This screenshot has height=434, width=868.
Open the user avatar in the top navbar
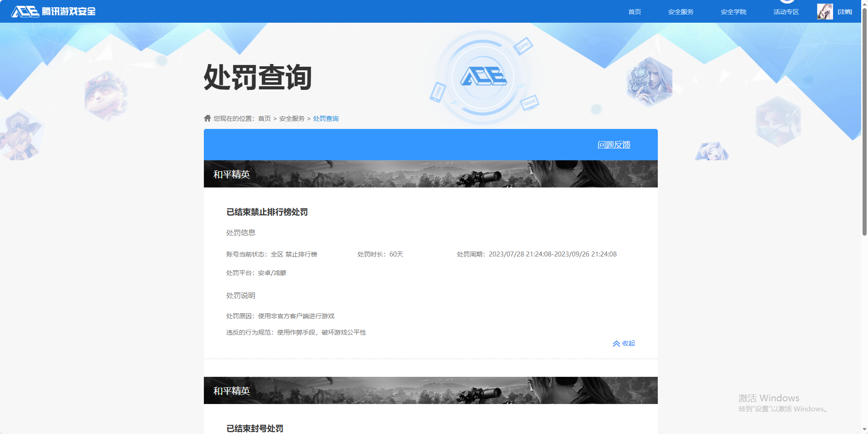point(824,11)
